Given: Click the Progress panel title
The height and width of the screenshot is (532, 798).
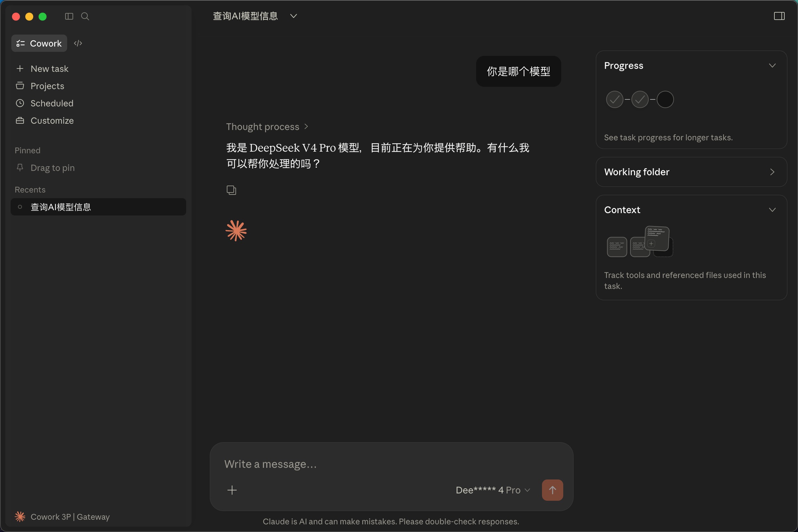Looking at the screenshot, I should pos(624,66).
